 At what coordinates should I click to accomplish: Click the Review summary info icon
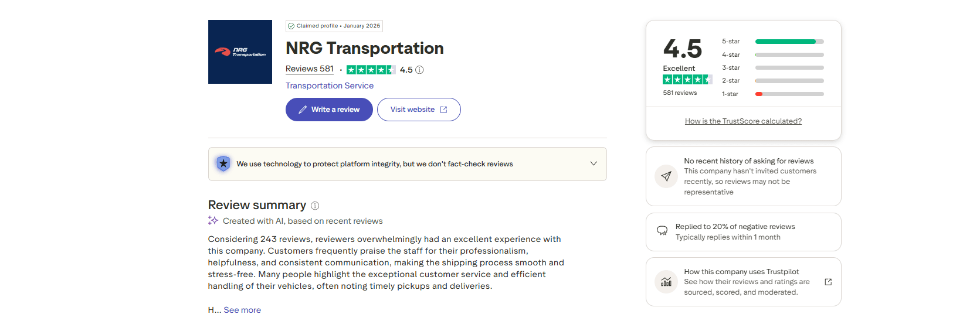click(315, 206)
